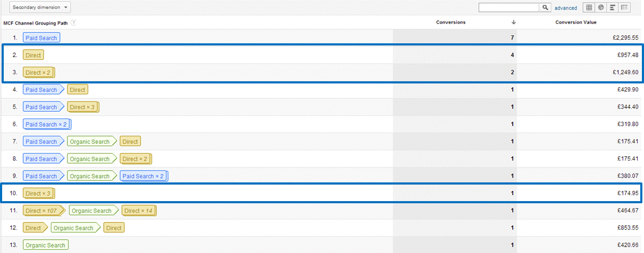Select the Direct tag in row 2

pos(33,55)
